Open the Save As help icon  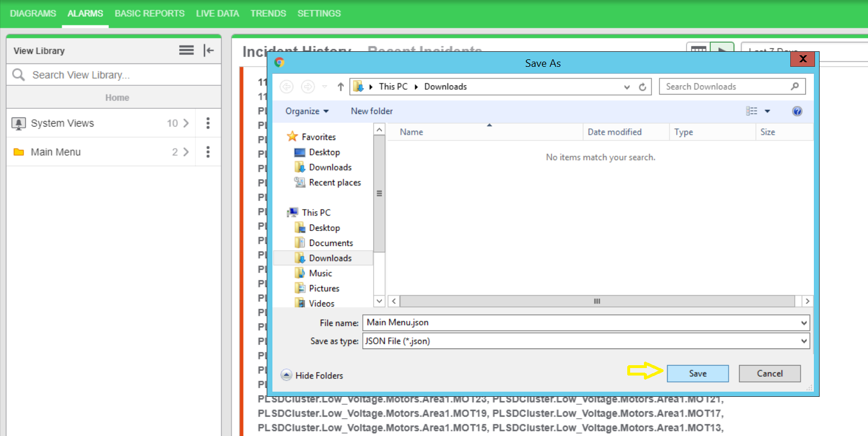pos(797,111)
